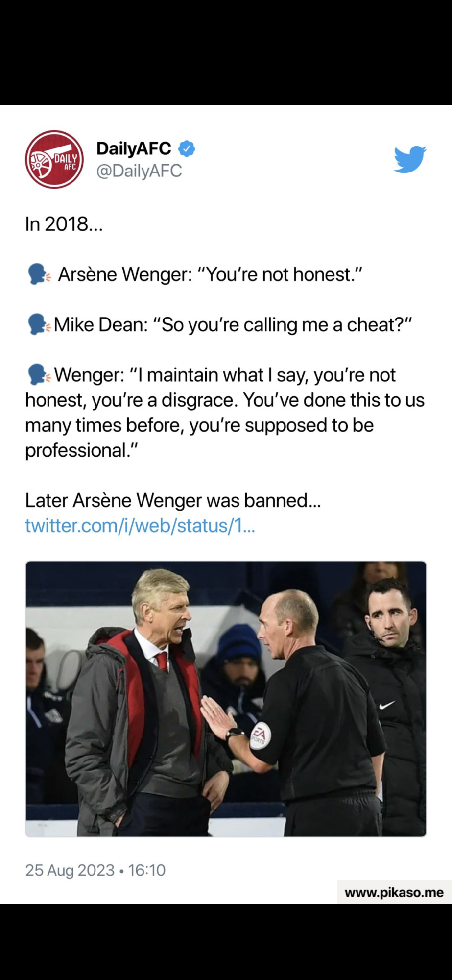Image resolution: width=452 pixels, height=980 pixels.
Task: Click the 'In 2018...' opening line
Action: click(x=64, y=224)
